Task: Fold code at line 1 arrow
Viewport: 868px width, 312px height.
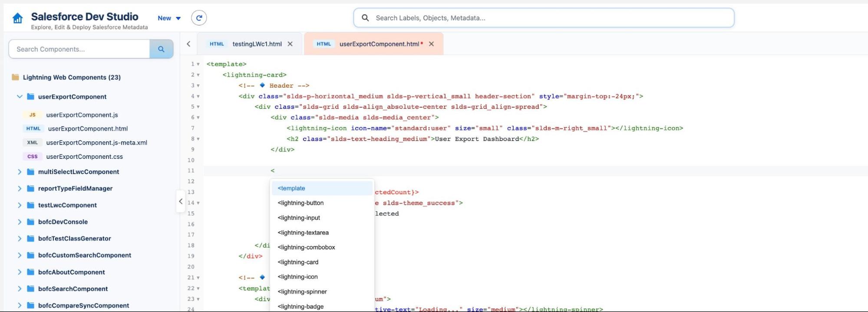Action: click(198, 64)
